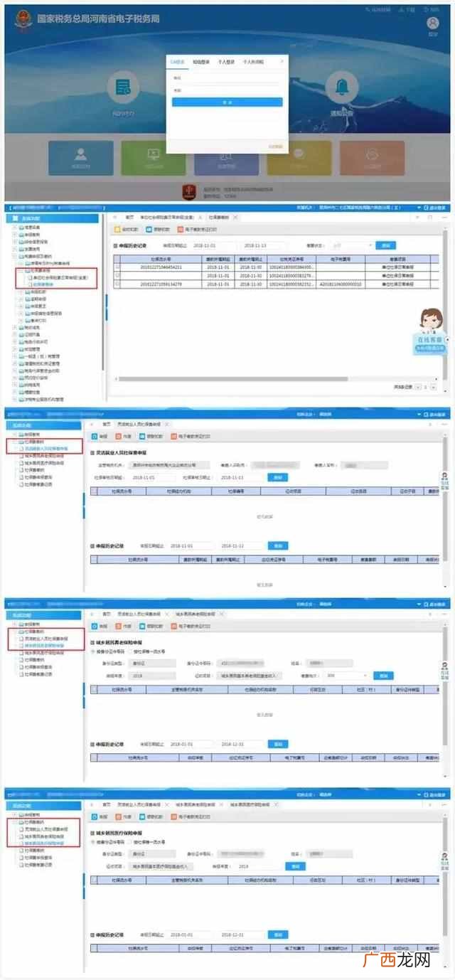Click 查询 beside 缴费档次 dropdown
Viewport: 455px width, 980px height.
(382, 676)
